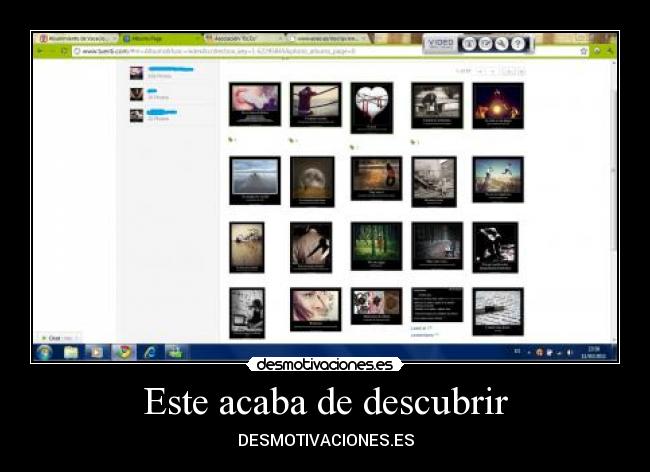
Task: Click the tag icon under the pink abstract poster
Action: (231, 140)
